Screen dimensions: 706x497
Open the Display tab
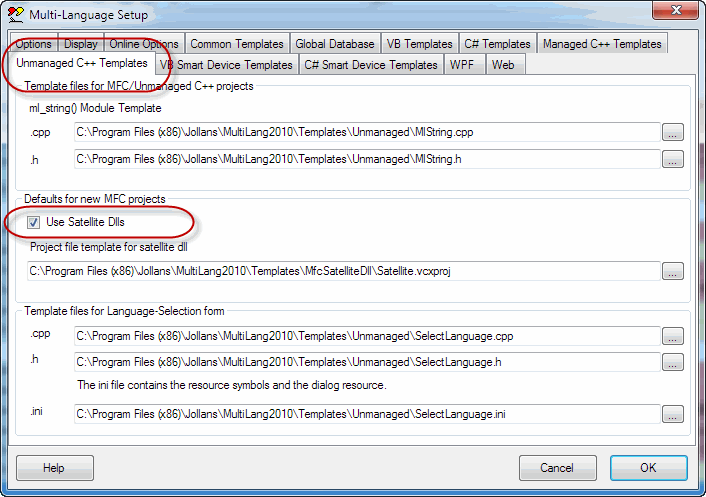pyautogui.click(x=81, y=44)
